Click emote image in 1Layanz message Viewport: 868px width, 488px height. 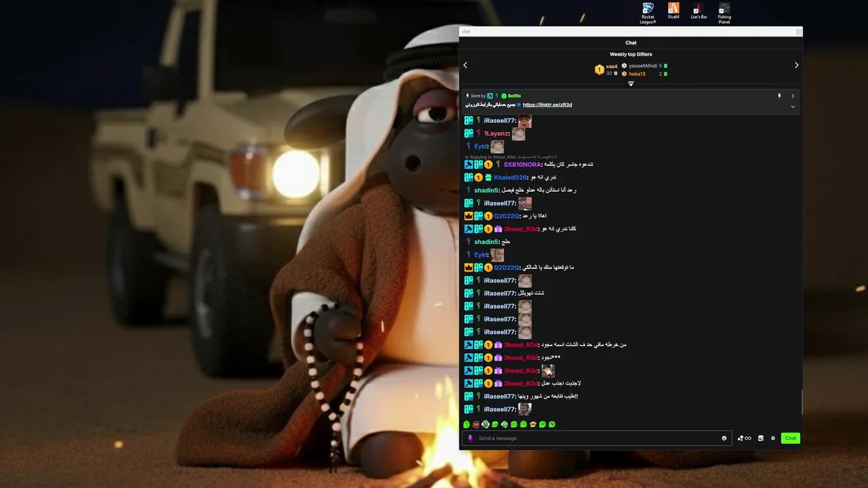pos(519,134)
